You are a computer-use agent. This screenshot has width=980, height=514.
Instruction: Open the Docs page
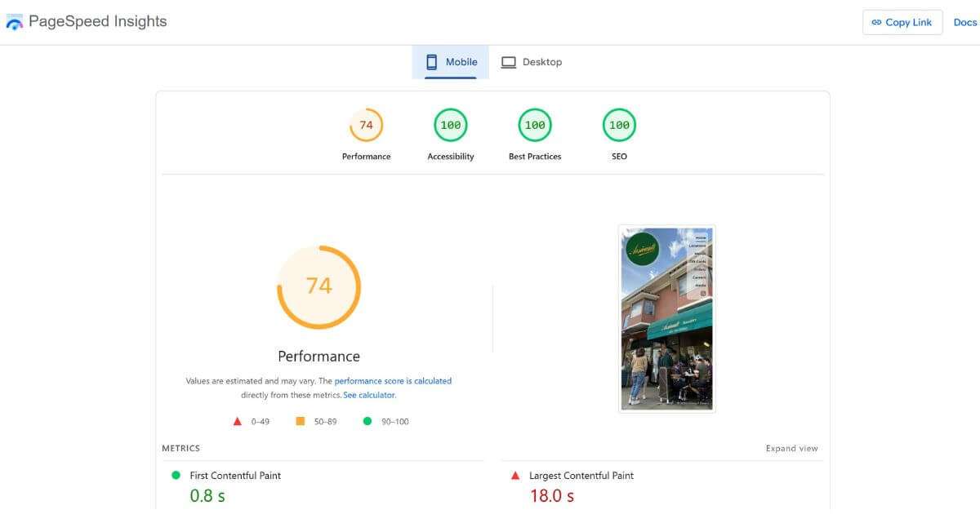click(x=964, y=22)
